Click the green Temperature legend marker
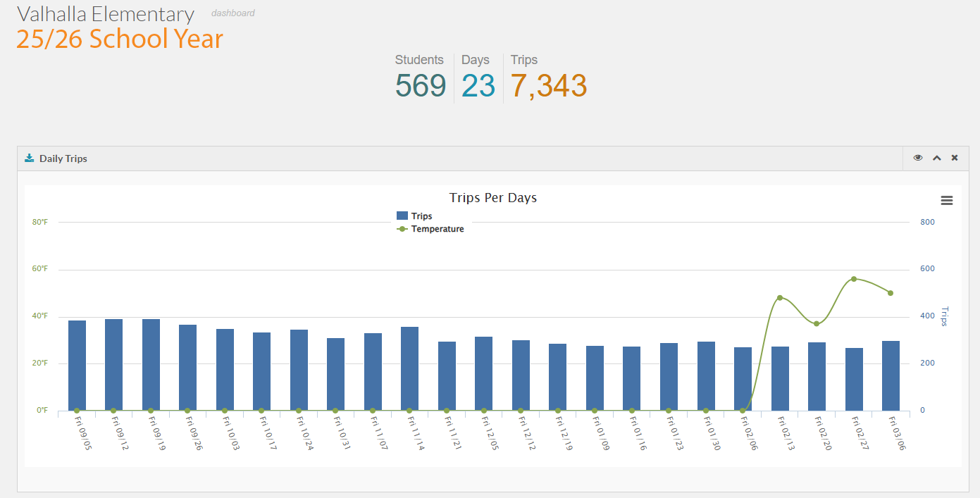 pos(402,229)
